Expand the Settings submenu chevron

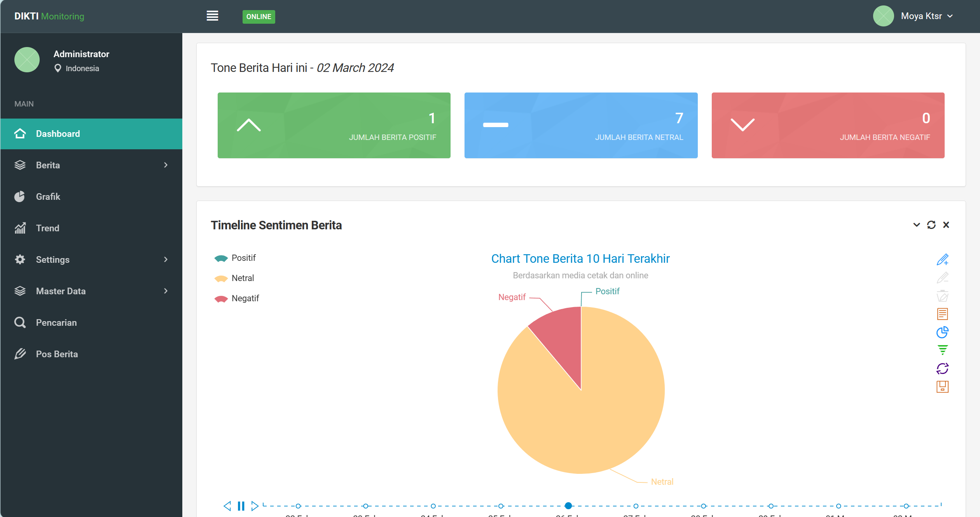pos(166,260)
